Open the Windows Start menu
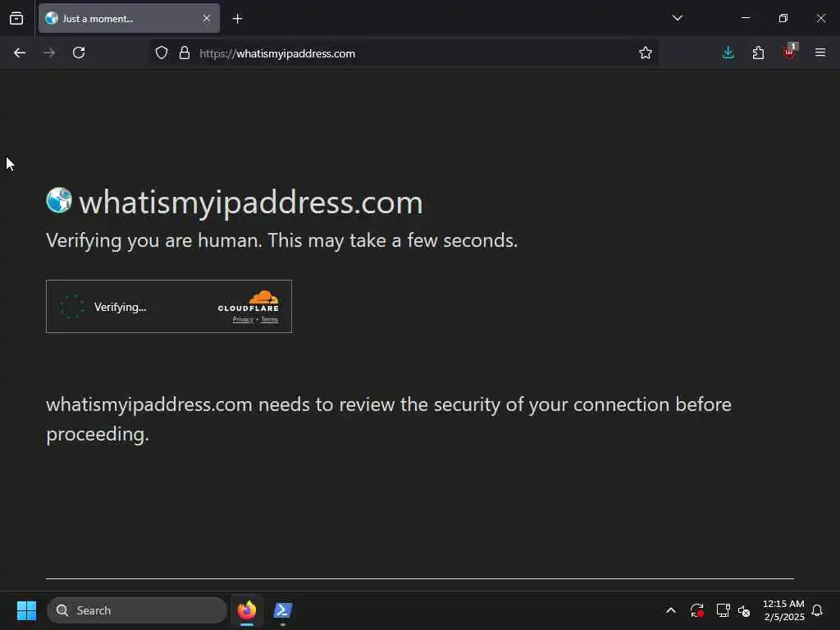840x630 pixels. [26, 610]
